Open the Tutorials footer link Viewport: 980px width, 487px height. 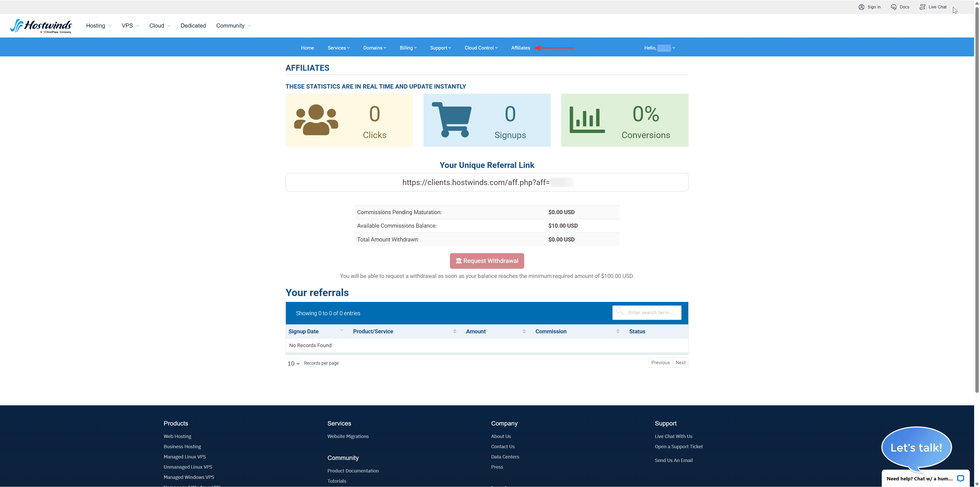pos(337,481)
